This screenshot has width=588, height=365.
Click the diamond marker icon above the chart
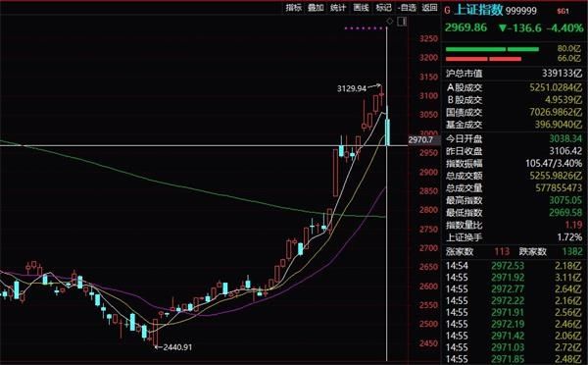(x=390, y=22)
